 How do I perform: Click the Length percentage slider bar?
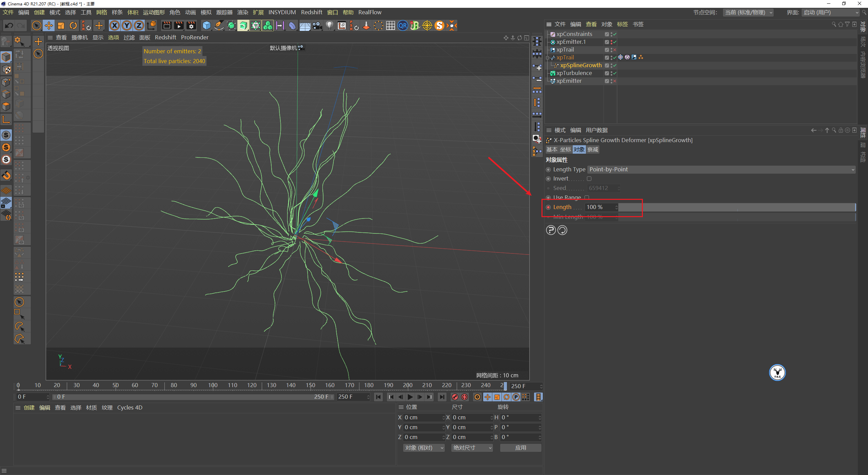tap(737, 207)
